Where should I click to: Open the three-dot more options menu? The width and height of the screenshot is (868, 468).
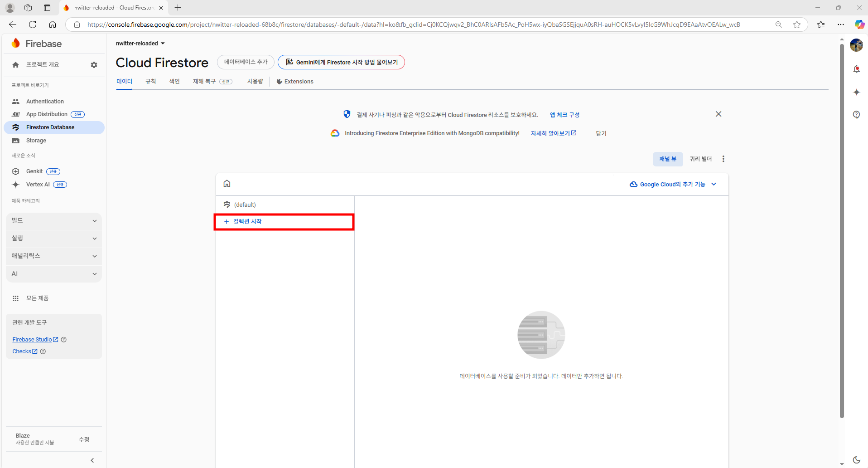click(x=723, y=159)
